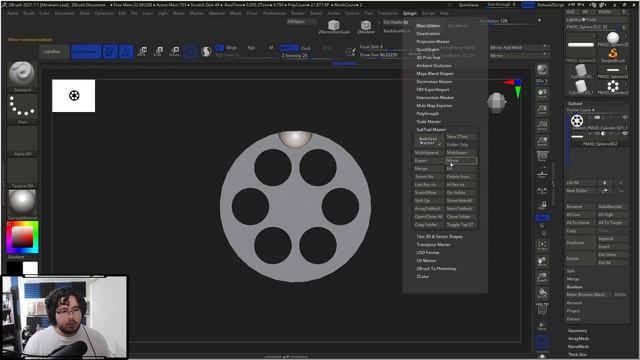Screen dimensions: 640x360
Task: Click the Actual size icon
Action: [542, 125]
